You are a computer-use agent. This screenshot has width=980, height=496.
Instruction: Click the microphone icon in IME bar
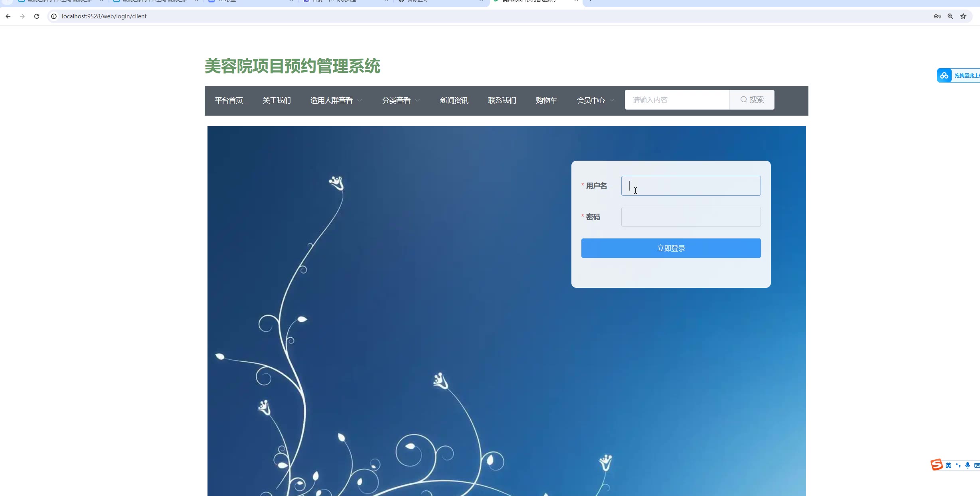968,465
